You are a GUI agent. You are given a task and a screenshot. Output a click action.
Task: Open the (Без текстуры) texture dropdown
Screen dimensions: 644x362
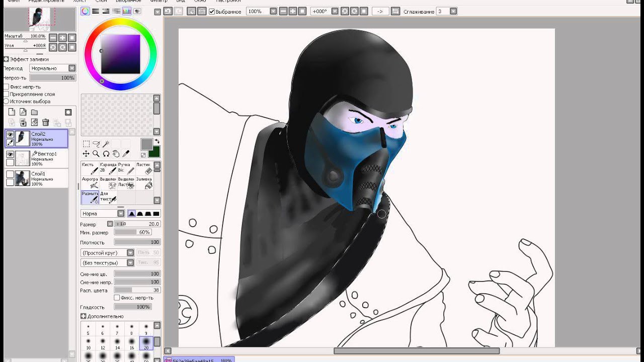pyautogui.click(x=108, y=262)
